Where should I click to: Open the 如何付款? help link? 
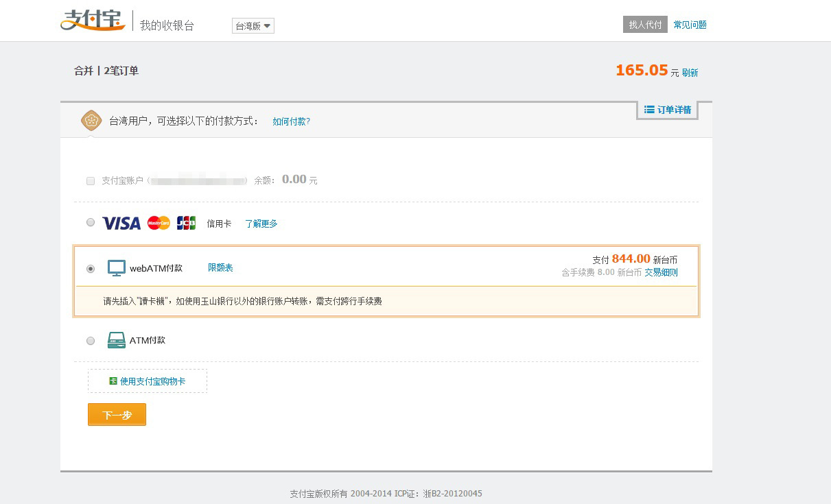point(291,121)
